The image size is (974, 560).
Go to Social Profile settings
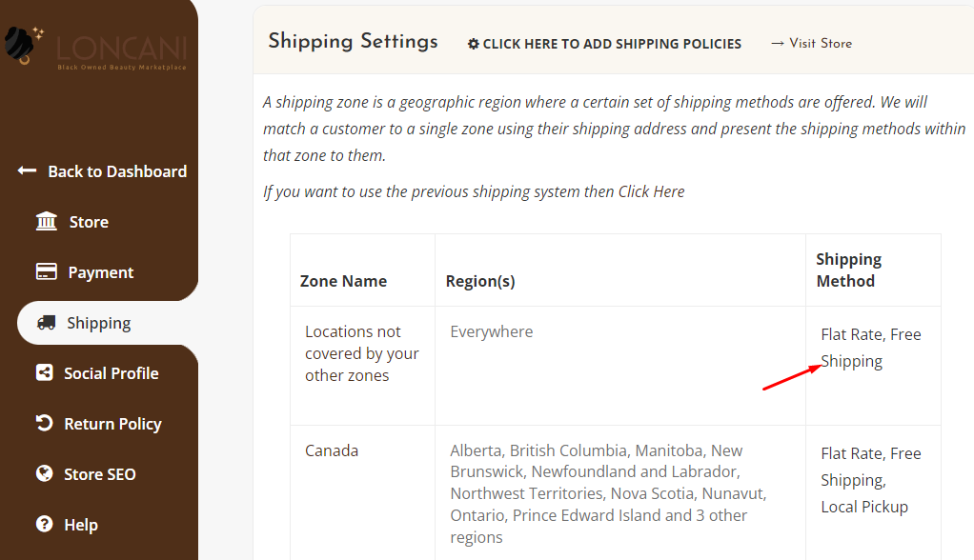coord(112,373)
